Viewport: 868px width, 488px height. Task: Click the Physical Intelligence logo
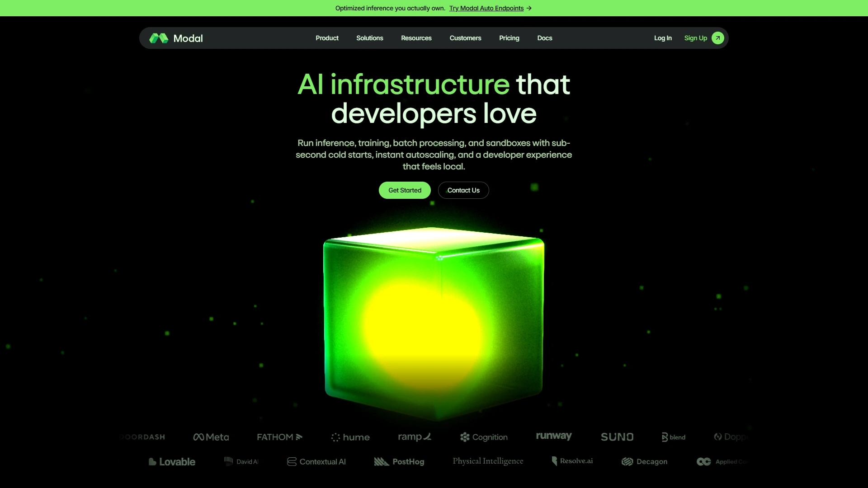488,461
